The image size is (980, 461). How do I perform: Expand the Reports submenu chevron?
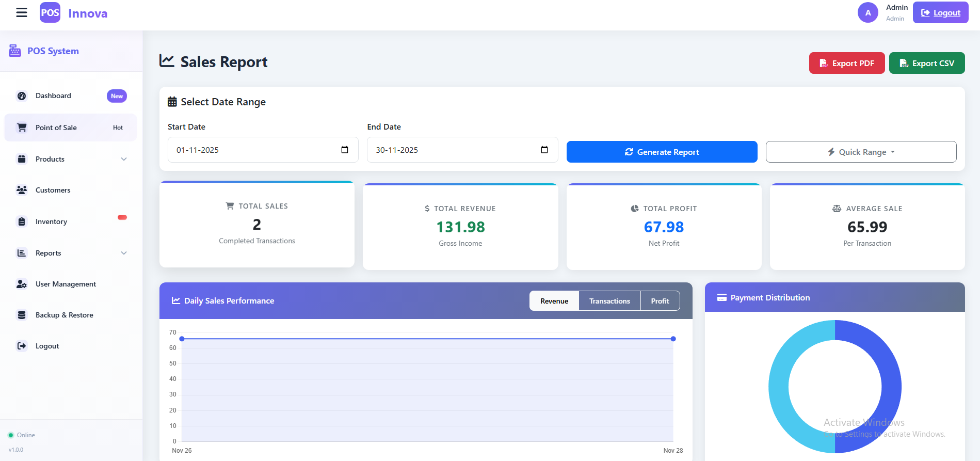click(124, 253)
